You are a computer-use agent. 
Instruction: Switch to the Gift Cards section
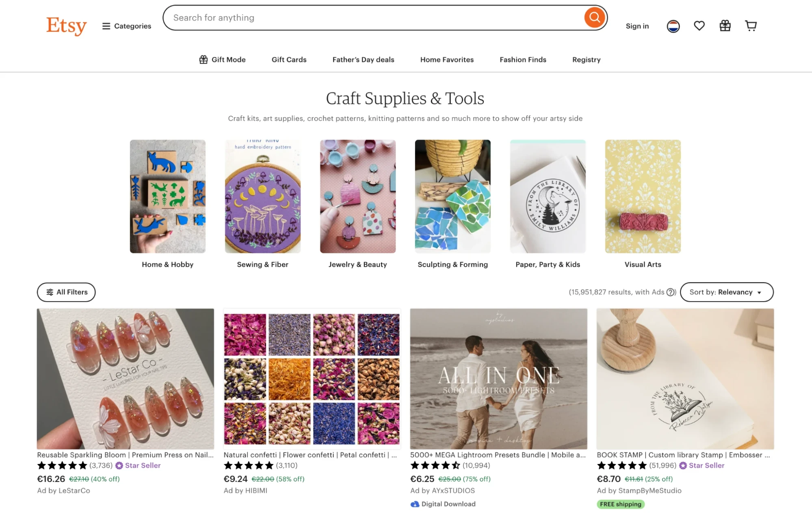289,59
